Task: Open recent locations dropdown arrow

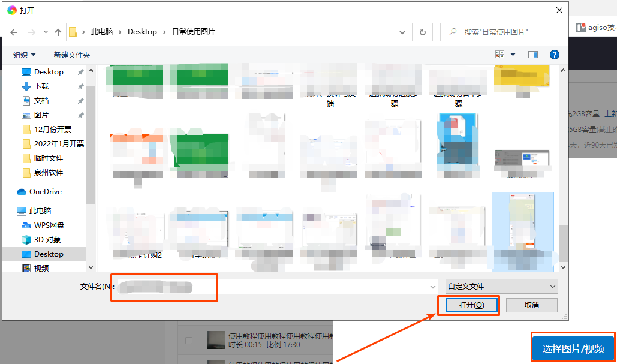Action: [x=46, y=32]
